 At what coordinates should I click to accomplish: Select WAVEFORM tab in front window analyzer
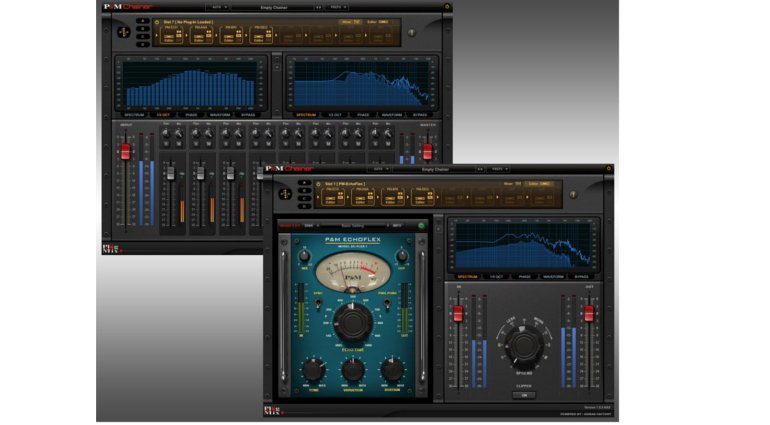pos(553,277)
